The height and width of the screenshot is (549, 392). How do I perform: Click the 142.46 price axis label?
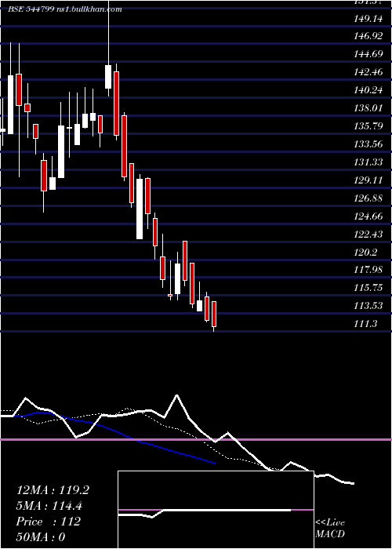pos(368,72)
